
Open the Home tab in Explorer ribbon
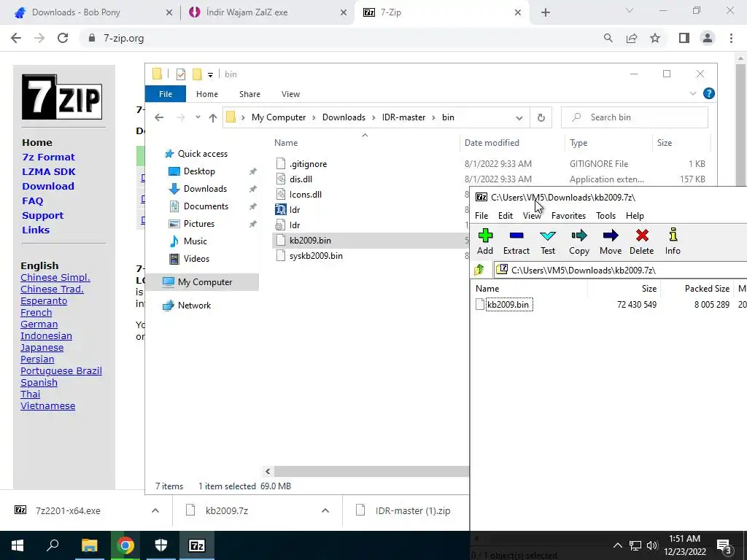pos(206,94)
